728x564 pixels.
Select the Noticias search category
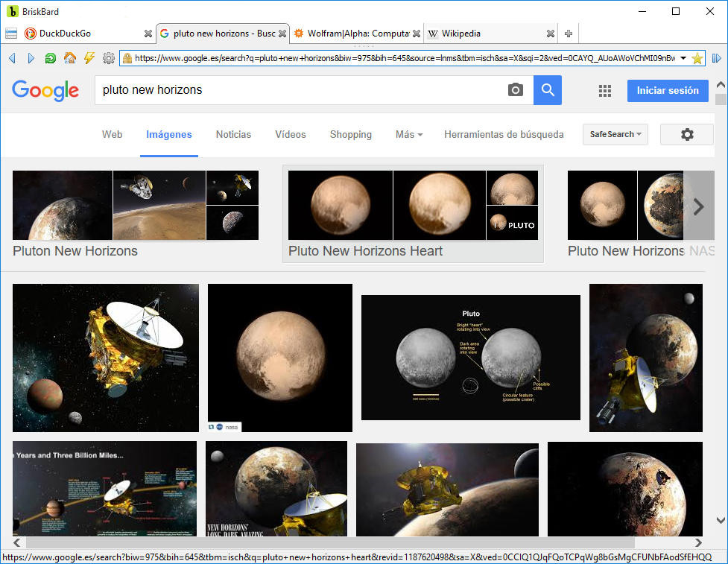(233, 135)
